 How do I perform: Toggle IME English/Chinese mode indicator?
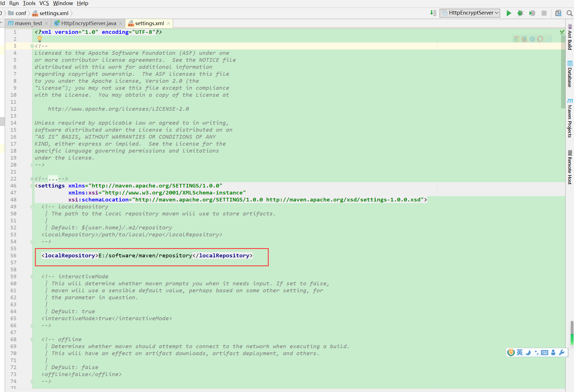pos(519,352)
